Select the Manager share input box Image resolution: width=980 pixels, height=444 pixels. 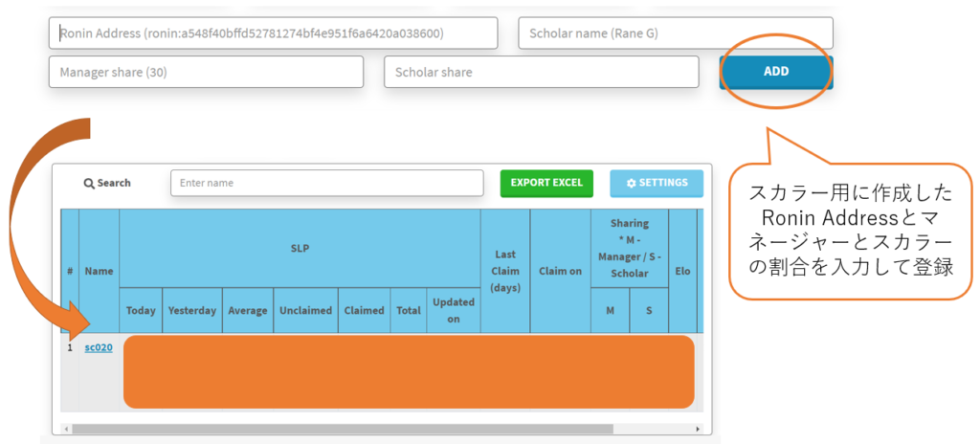coord(206,72)
